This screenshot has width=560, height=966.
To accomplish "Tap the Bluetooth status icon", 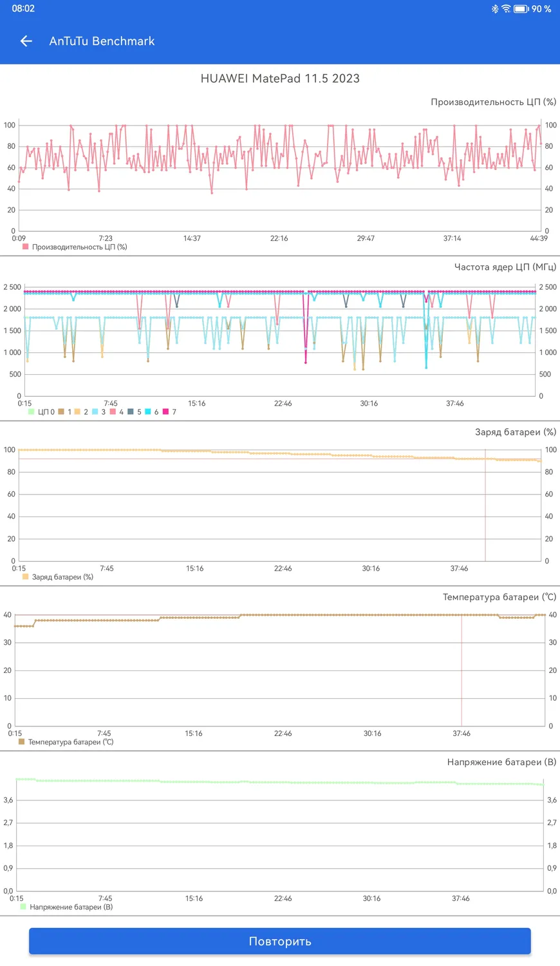I will click(495, 9).
